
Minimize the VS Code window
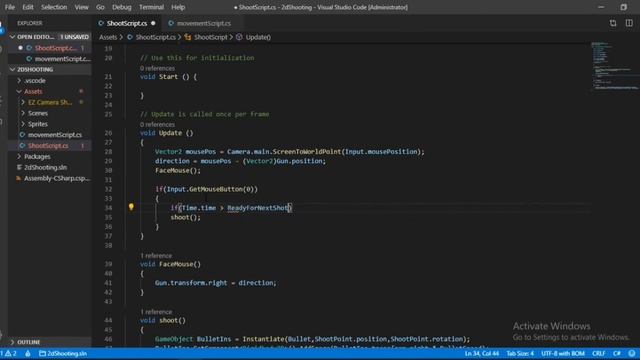coord(601,7)
